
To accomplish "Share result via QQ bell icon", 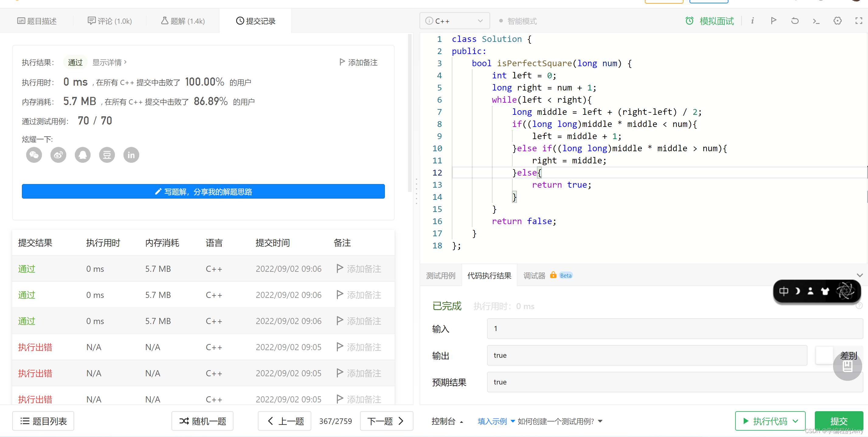I will 83,155.
